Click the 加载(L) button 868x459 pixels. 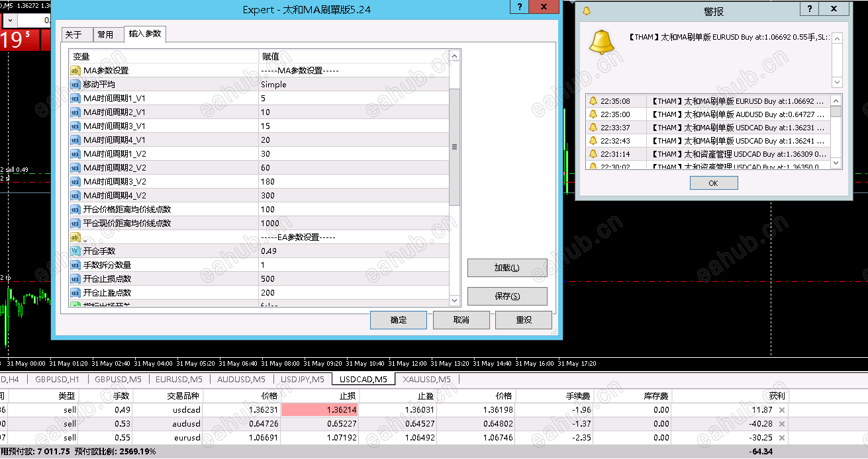point(507,268)
